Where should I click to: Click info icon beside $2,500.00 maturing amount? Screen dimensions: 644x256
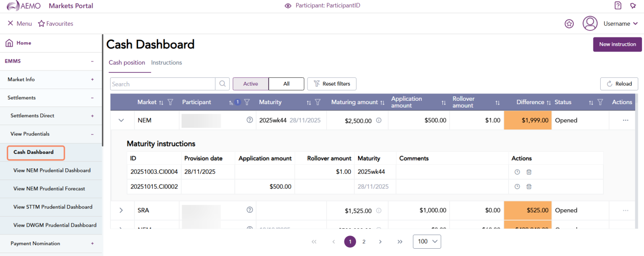tap(379, 121)
